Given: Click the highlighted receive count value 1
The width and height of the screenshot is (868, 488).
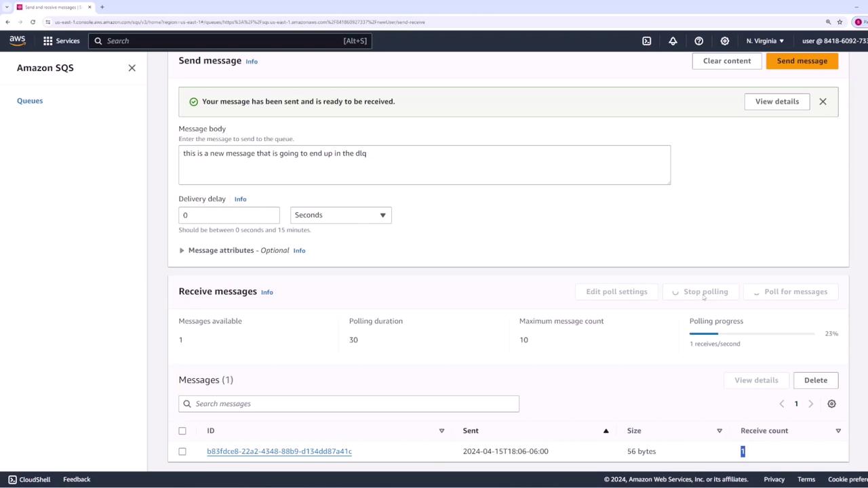Looking at the screenshot, I should pos(743,451).
